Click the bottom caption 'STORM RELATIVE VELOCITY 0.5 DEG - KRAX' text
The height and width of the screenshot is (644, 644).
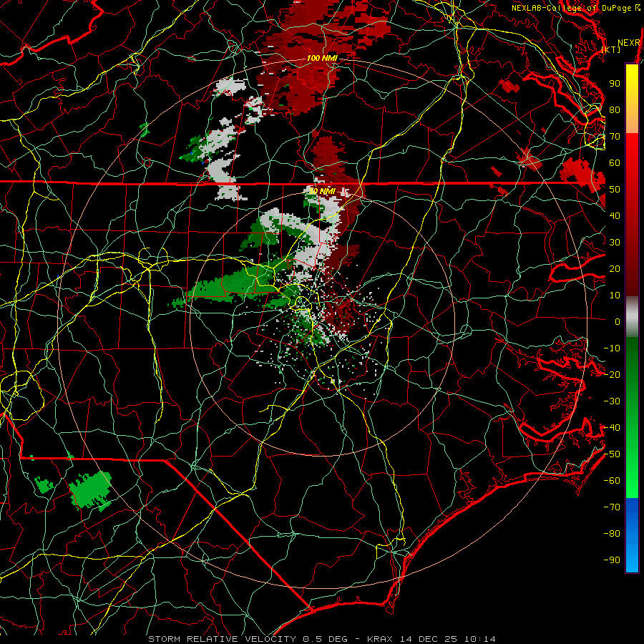(x=270, y=639)
